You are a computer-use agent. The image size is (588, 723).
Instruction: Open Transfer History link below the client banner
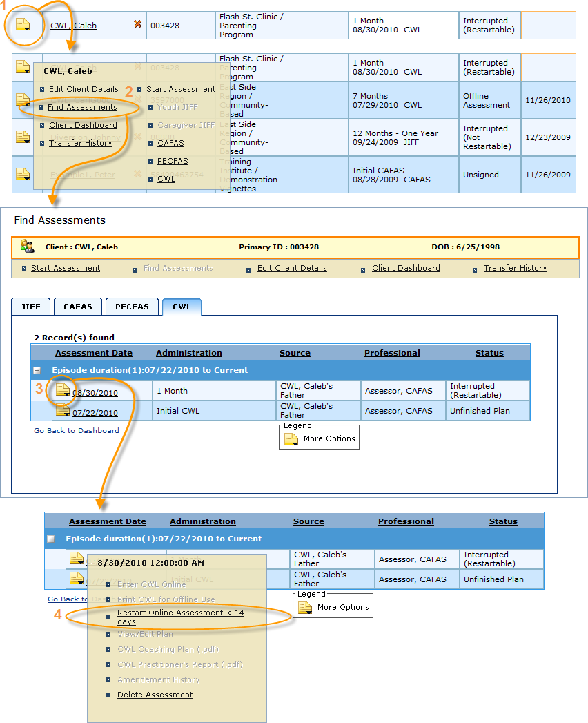point(516,268)
